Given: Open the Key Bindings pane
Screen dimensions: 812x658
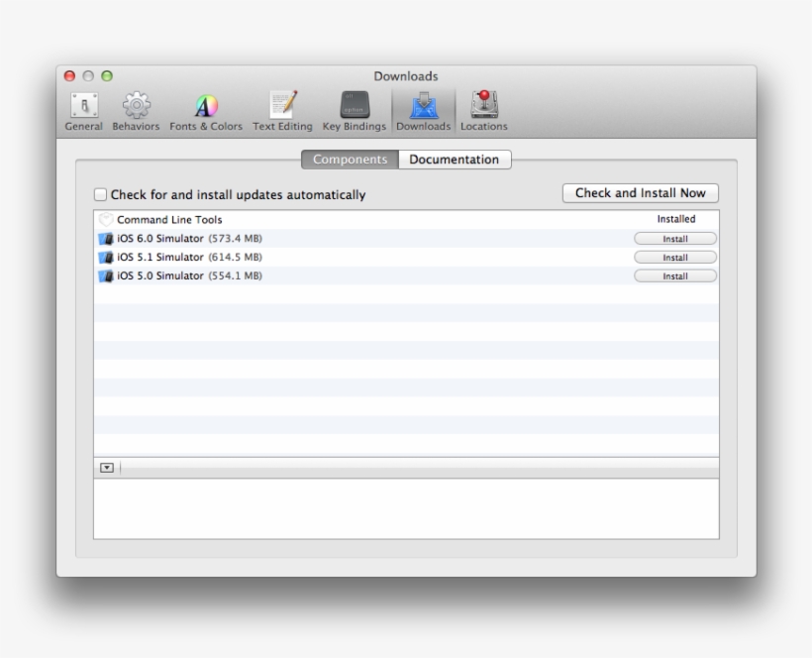Looking at the screenshot, I should 353,107.
